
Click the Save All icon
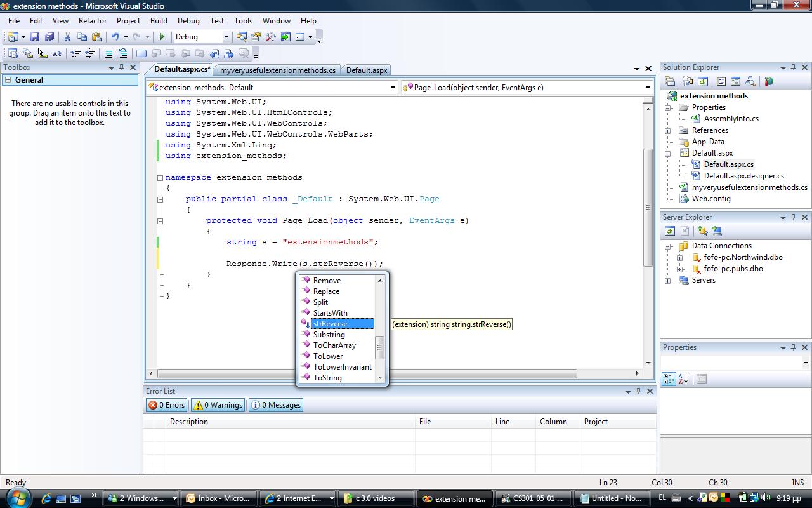pos(49,37)
